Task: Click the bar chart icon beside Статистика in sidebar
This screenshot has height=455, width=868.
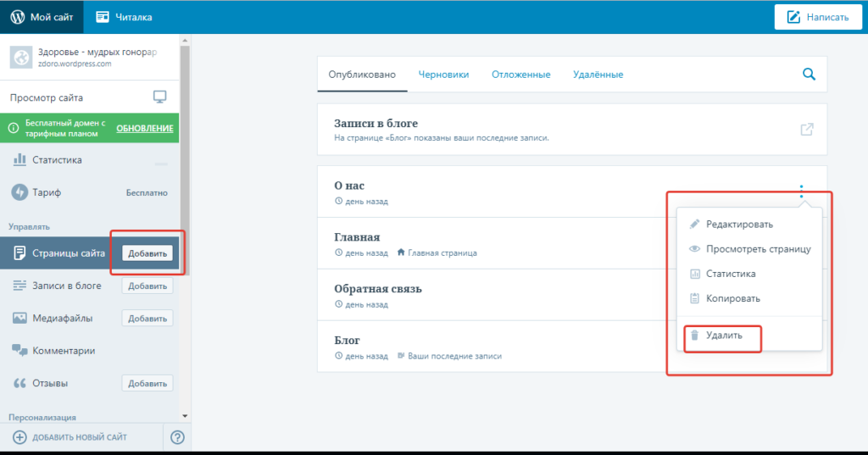Action: tap(19, 159)
